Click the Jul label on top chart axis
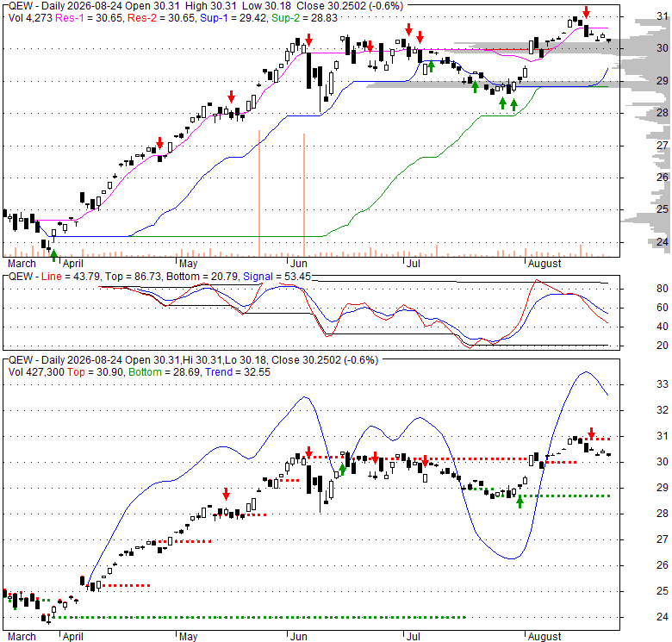 414,264
